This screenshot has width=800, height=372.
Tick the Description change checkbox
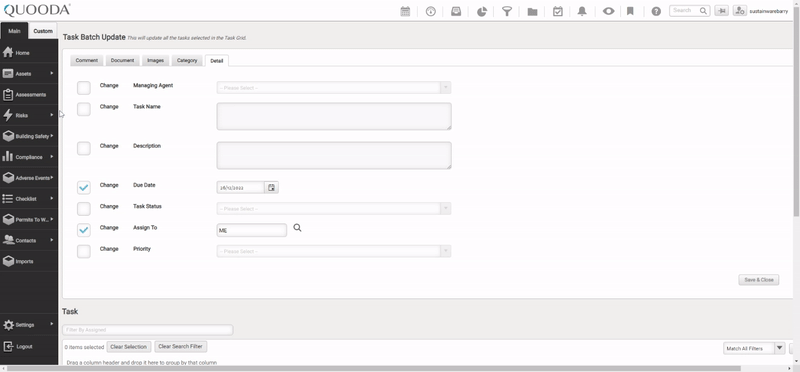pyautogui.click(x=84, y=148)
